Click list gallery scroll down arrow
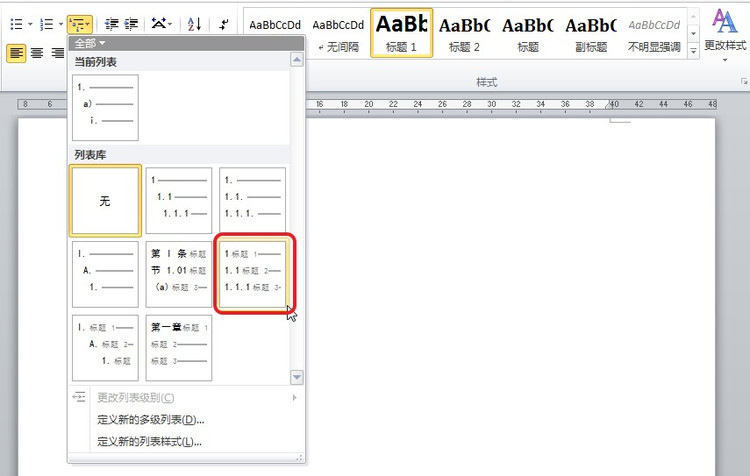 coord(297,377)
